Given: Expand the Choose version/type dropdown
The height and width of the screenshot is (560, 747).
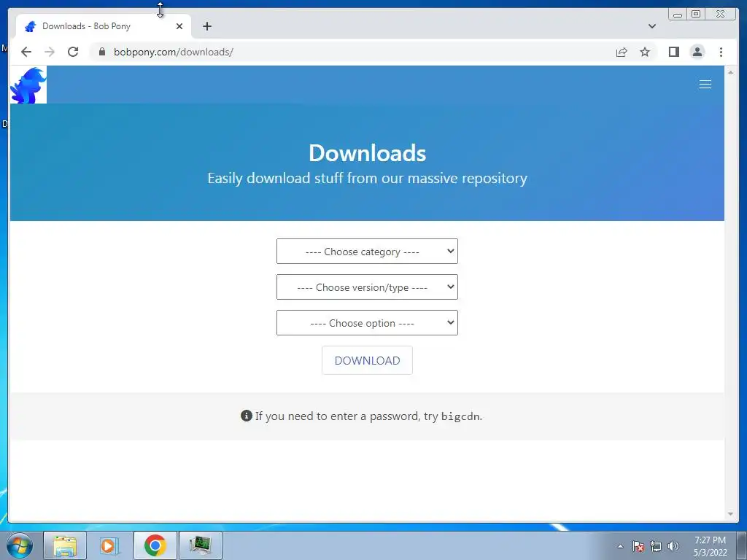Looking at the screenshot, I should (x=367, y=287).
